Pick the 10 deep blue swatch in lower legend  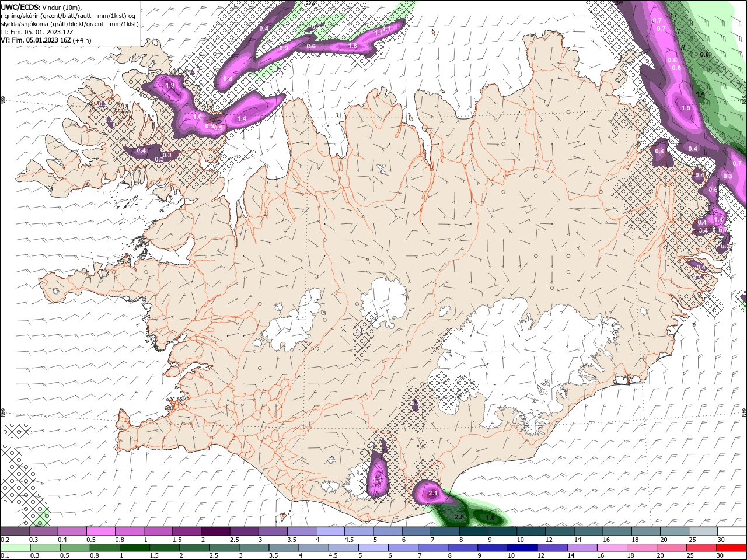[522, 547]
